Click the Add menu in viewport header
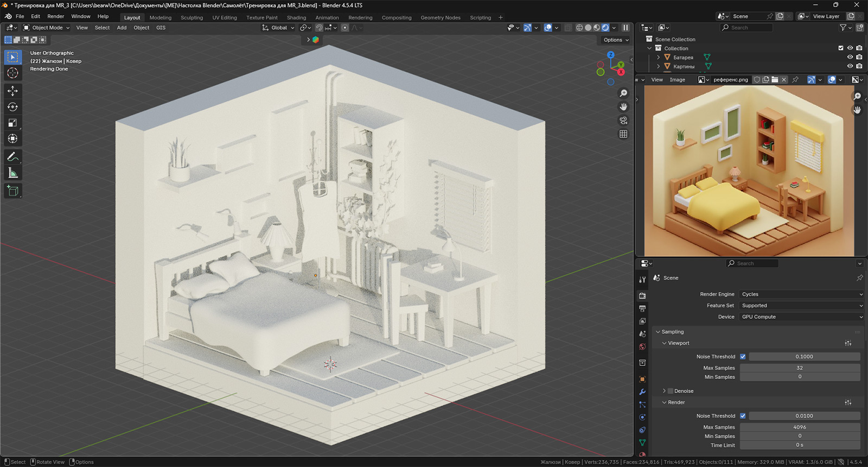This screenshot has height=467, width=868. [122, 28]
